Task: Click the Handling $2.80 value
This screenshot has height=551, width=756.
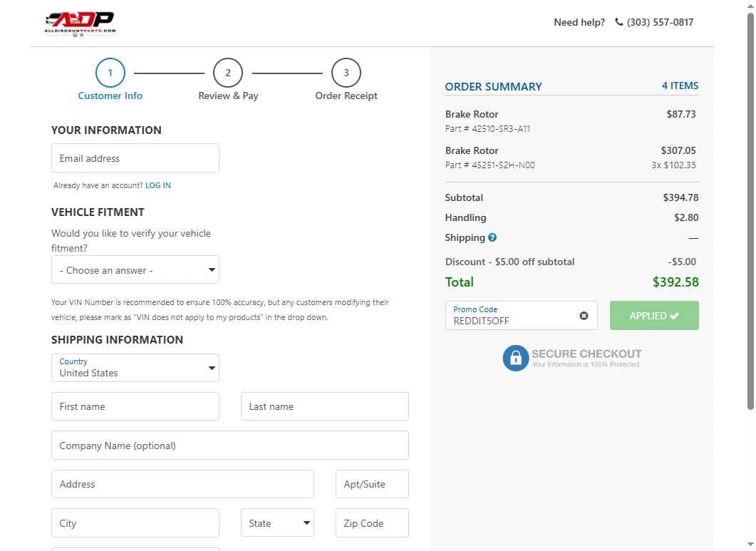Action: point(686,217)
